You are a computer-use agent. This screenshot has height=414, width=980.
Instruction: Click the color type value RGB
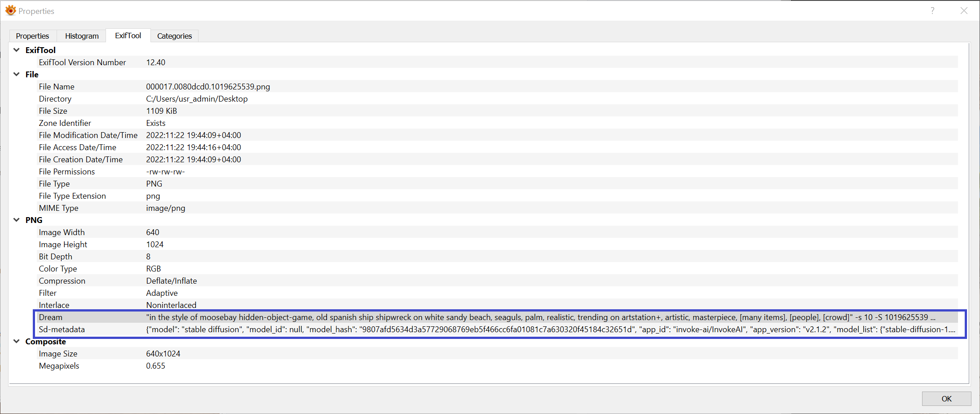point(153,268)
